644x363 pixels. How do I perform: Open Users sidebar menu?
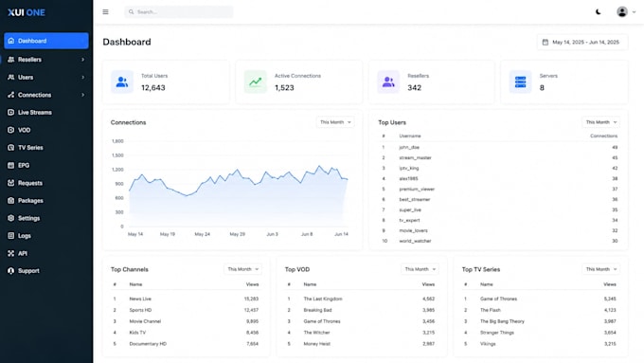click(x=46, y=78)
